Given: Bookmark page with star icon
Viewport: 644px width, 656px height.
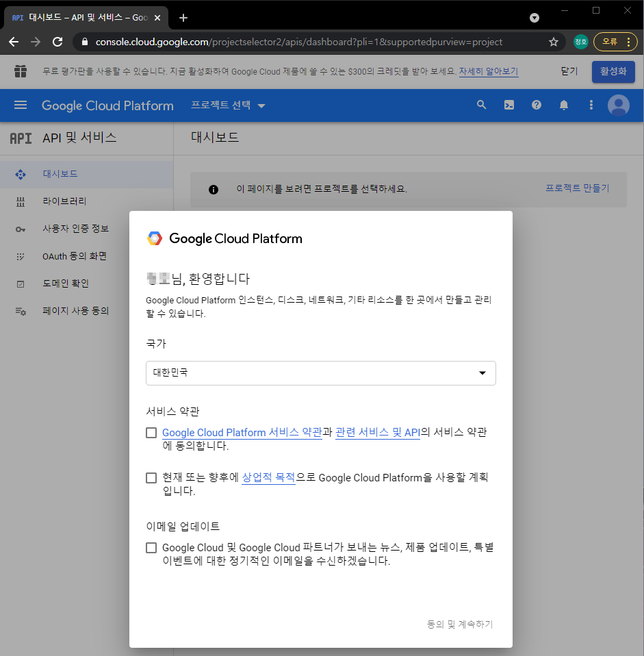Looking at the screenshot, I should (553, 42).
